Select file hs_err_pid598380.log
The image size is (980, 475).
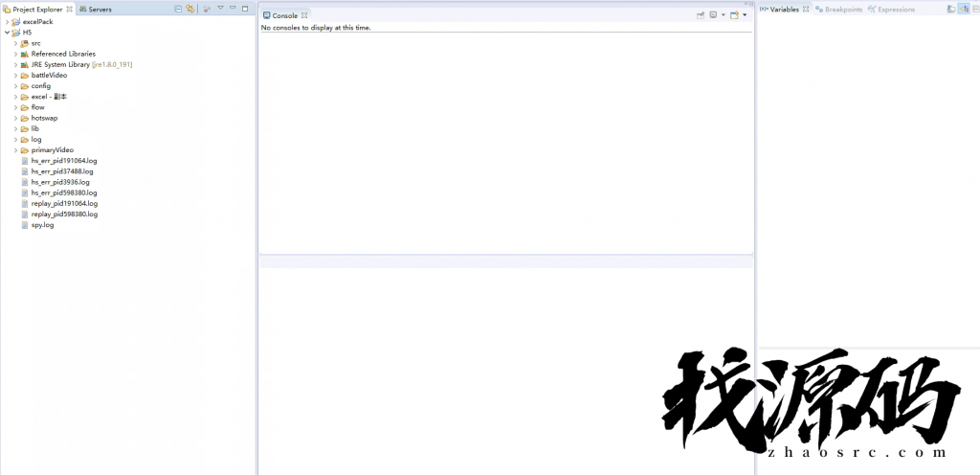coord(64,192)
